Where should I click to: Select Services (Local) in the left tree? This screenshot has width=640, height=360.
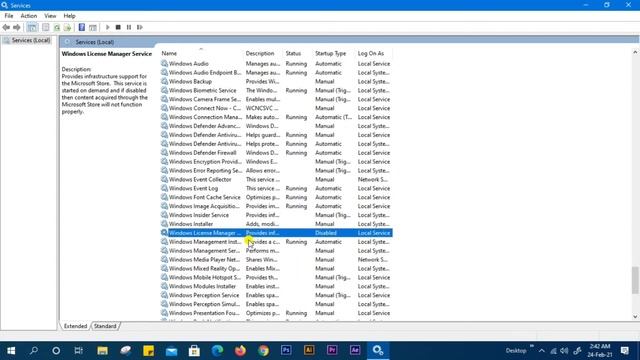(x=27, y=40)
